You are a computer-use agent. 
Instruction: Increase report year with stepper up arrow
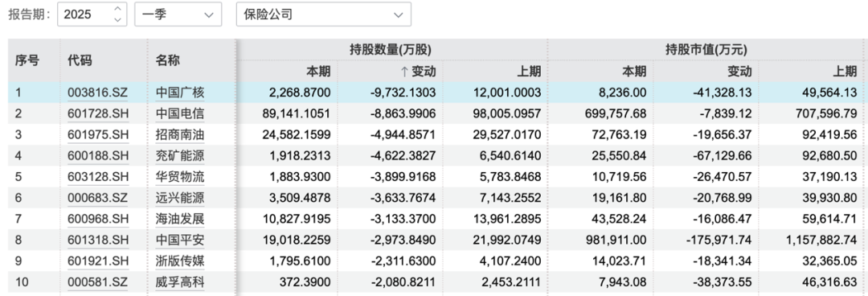(117, 10)
